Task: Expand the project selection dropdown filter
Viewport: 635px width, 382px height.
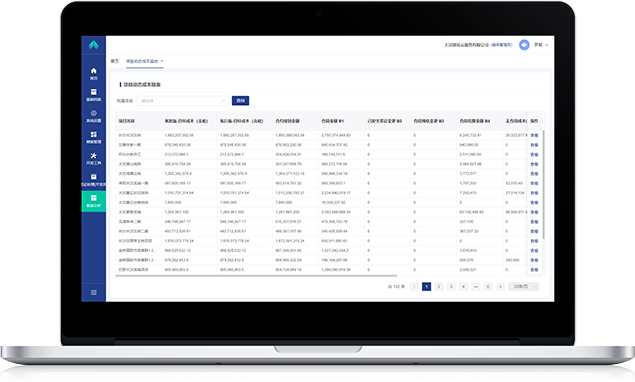Action: click(x=183, y=100)
